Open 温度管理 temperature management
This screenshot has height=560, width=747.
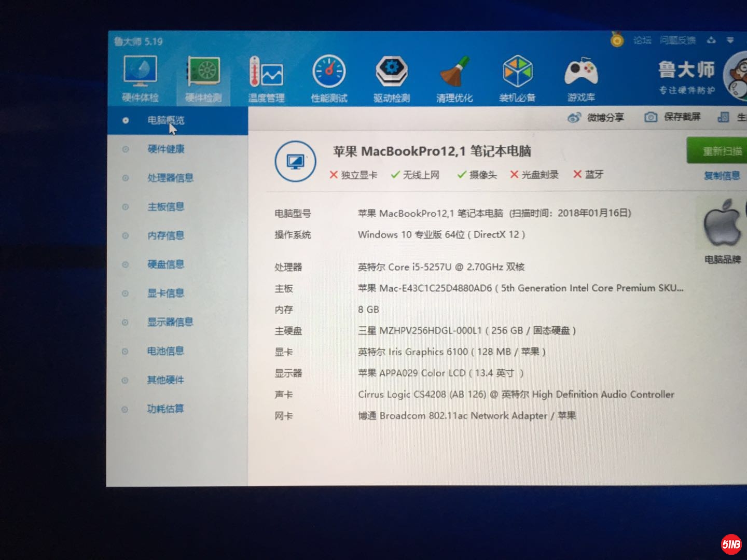tap(266, 78)
